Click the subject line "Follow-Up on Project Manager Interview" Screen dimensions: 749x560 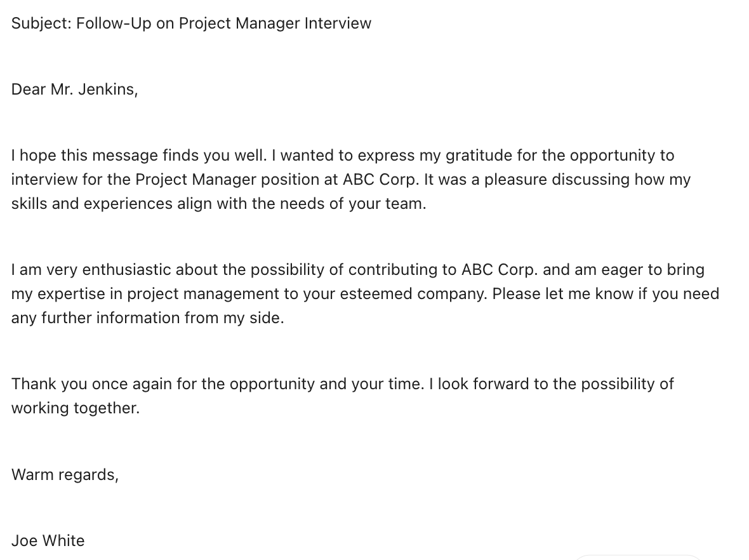coord(223,23)
